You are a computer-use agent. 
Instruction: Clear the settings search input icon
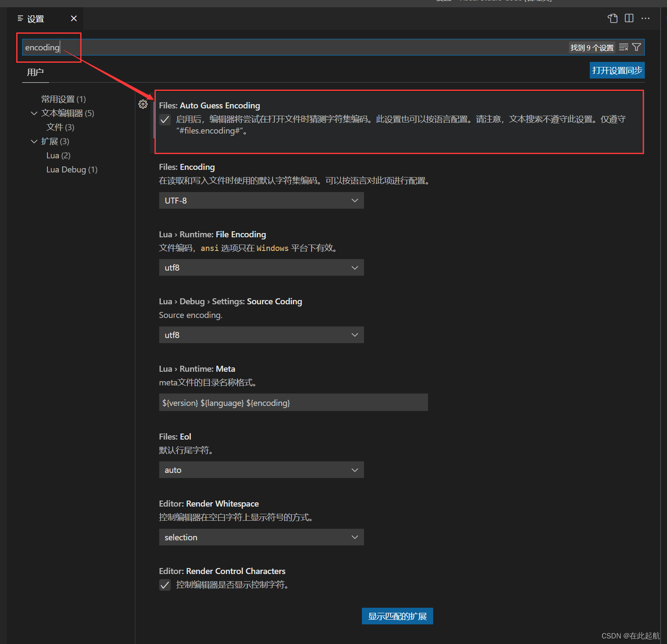623,47
